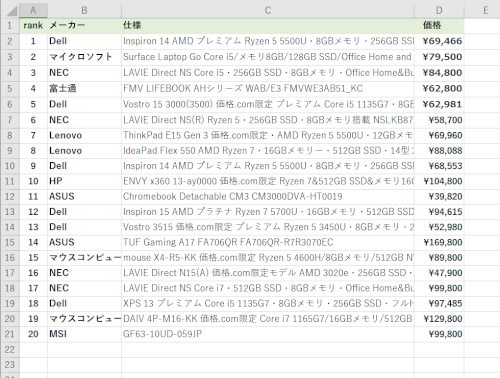Viewport: 500px width, 378px height.
Task: Click the '仕様' header cell
Action: (268, 25)
